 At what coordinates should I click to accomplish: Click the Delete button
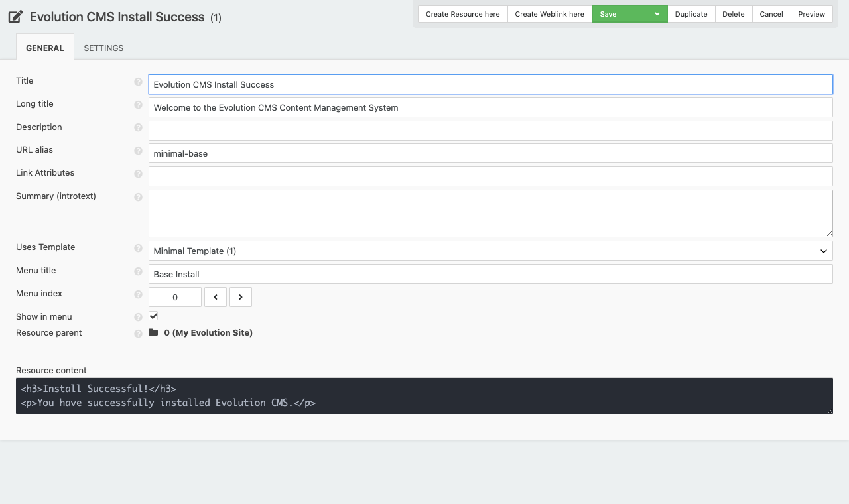click(734, 14)
